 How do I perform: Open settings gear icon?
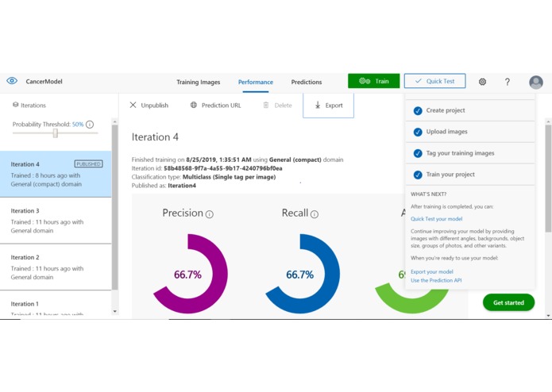(482, 82)
